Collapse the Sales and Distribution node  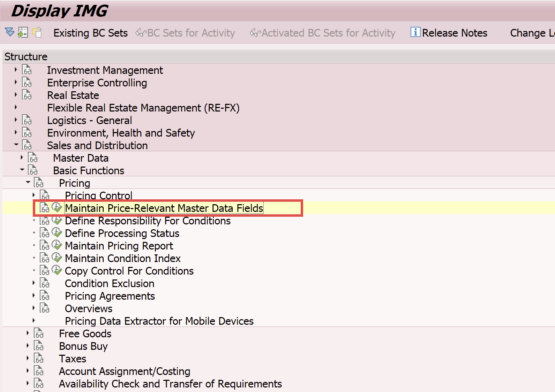pos(16,145)
